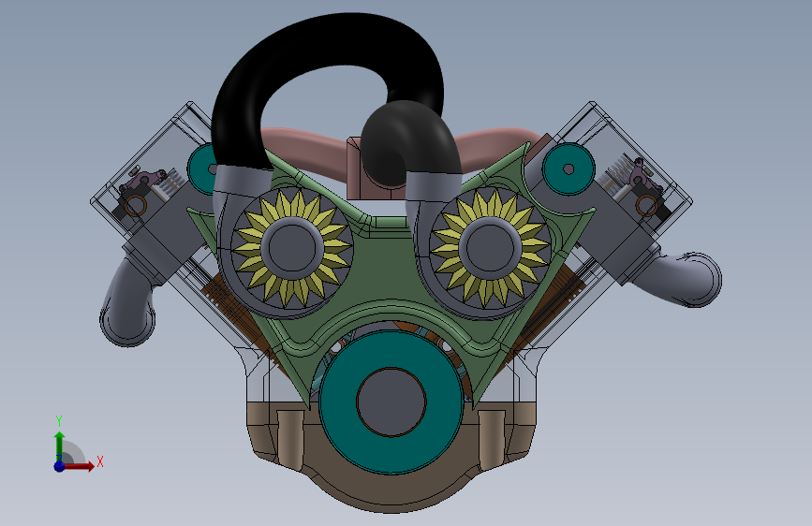Click the right turbo gray center hub

pos(490,247)
